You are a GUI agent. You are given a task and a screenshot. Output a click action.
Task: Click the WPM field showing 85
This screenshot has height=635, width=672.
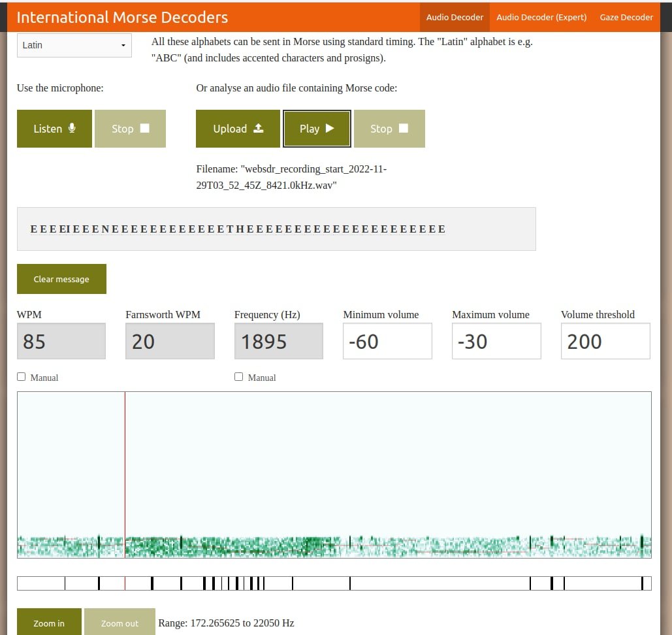61,341
